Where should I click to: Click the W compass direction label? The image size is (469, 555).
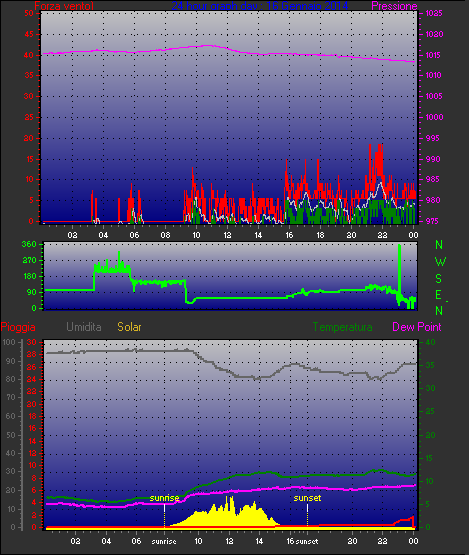click(x=440, y=262)
